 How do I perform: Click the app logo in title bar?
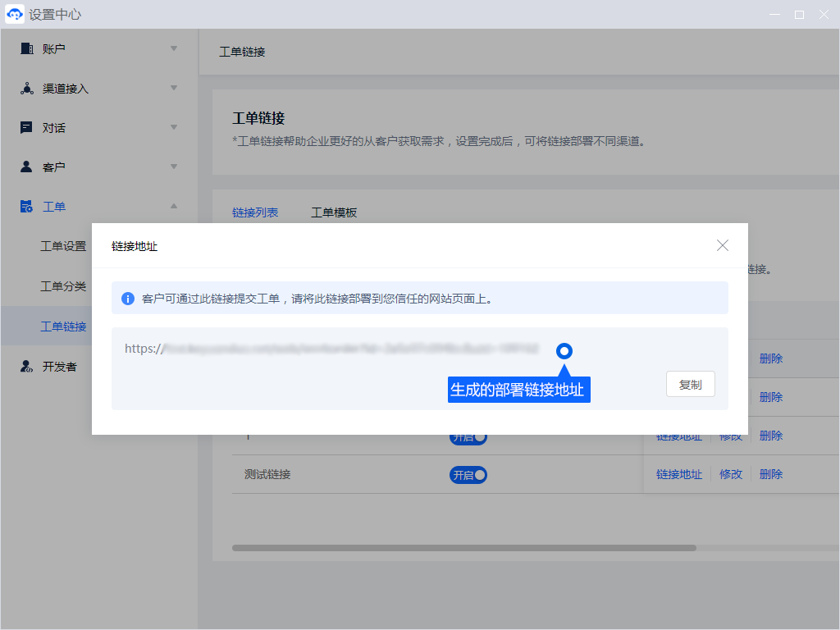tap(15, 15)
